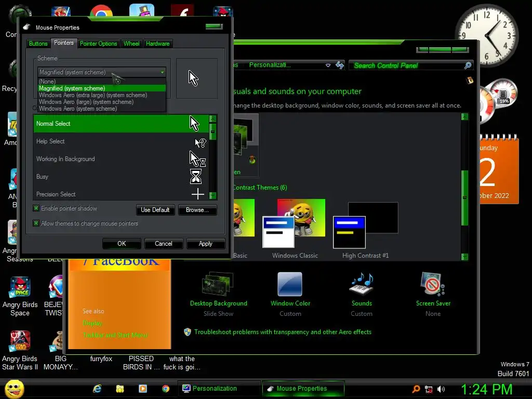Choose Magnified (system scheme) option
This screenshot has width=532, height=399.
coord(101,88)
